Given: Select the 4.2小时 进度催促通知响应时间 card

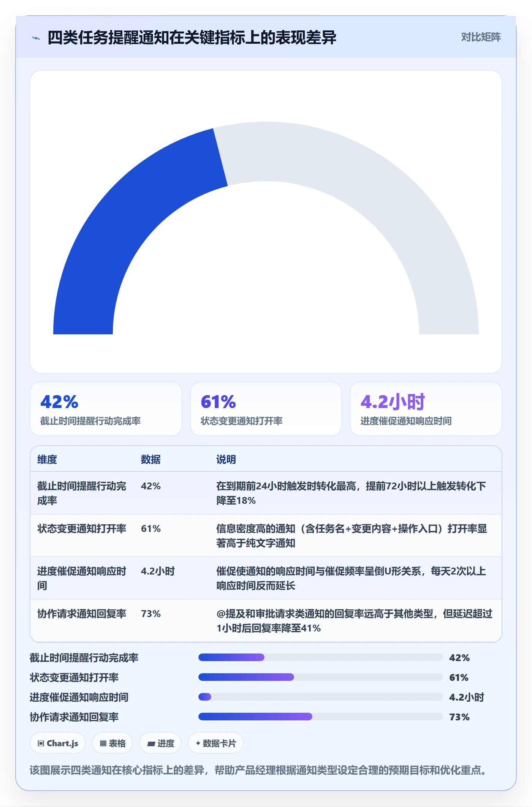Looking at the screenshot, I should pyautogui.click(x=426, y=409).
